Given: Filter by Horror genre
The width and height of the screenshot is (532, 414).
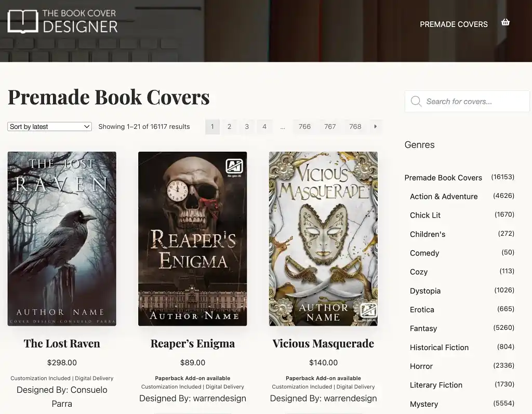Looking at the screenshot, I should [421, 366].
